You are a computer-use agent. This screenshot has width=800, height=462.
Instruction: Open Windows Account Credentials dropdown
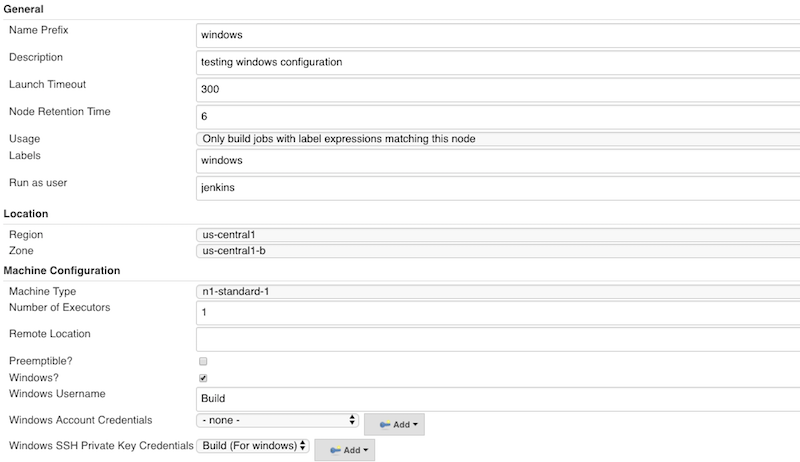coord(278,421)
